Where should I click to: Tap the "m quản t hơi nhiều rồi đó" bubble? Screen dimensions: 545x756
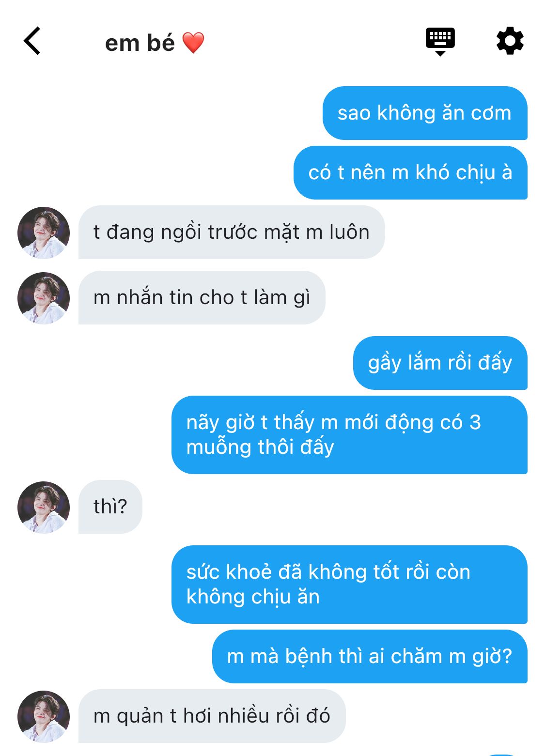tap(212, 716)
